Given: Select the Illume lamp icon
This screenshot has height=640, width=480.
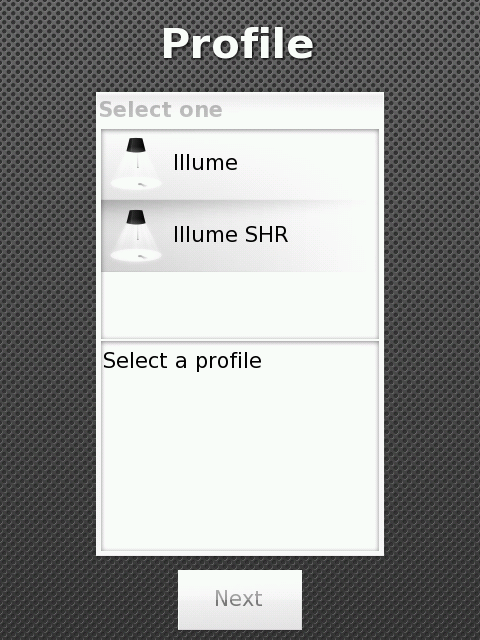Looking at the screenshot, I should pos(136,164).
